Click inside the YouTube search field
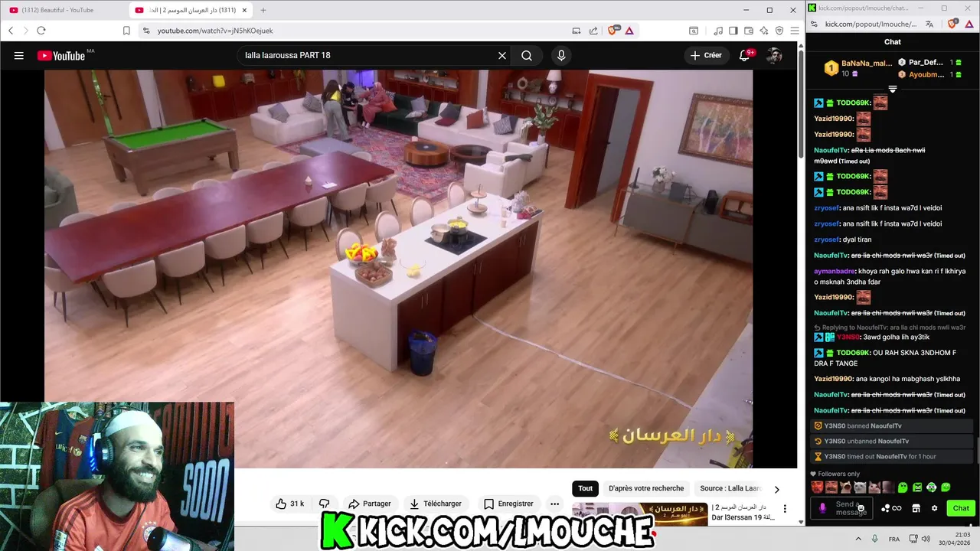The height and width of the screenshot is (551, 980). (367, 55)
